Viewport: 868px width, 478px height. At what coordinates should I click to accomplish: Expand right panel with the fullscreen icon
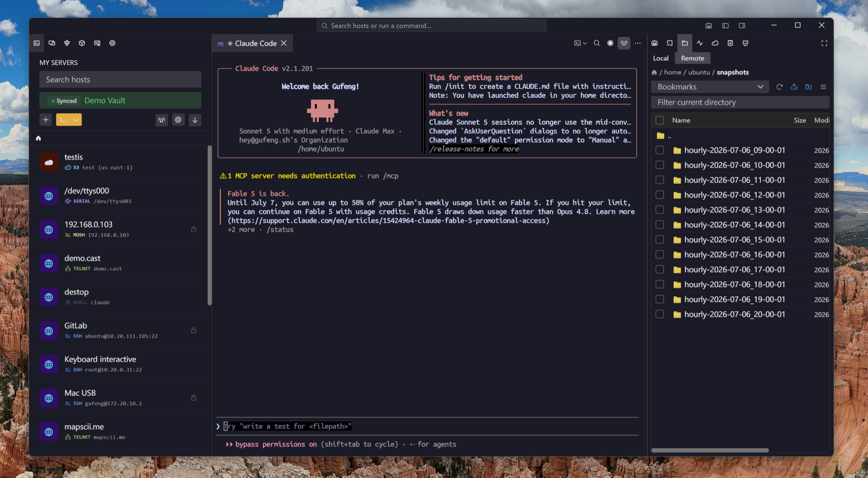825,43
